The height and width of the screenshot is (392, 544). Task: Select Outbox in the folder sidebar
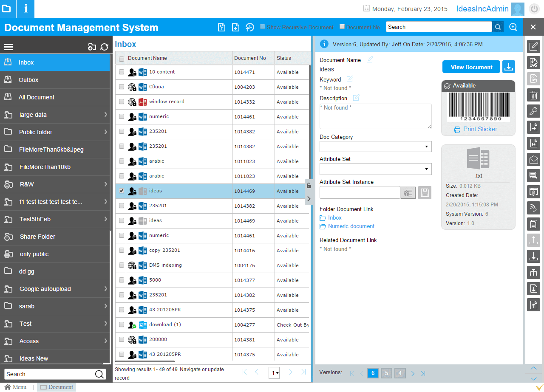click(x=28, y=80)
